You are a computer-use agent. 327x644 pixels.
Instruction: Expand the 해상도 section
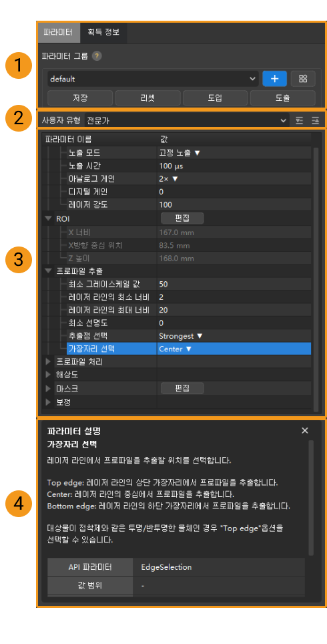pos(49,375)
